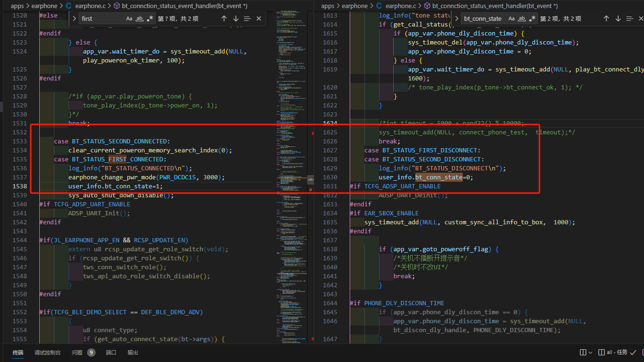This screenshot has height=362, width=644.
Task: Click line number 1538 in the left editor
Action: click(x=19, y=186)
